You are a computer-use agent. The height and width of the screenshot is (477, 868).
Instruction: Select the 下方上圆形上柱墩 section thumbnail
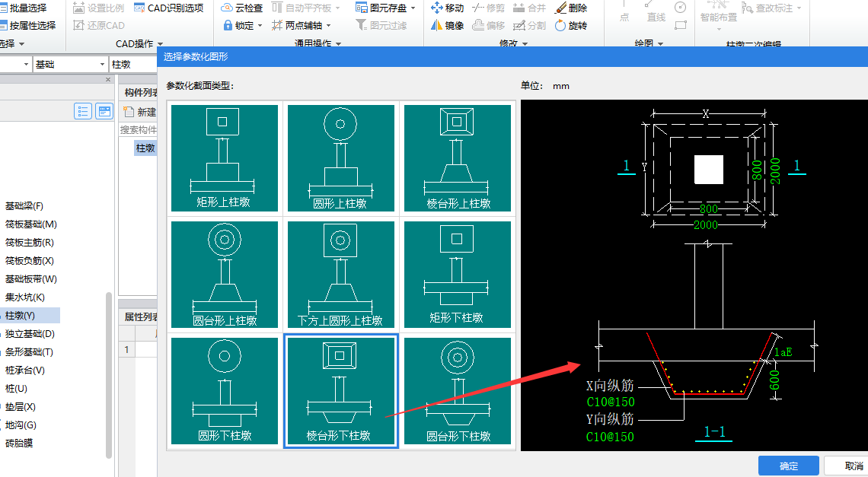341,275
